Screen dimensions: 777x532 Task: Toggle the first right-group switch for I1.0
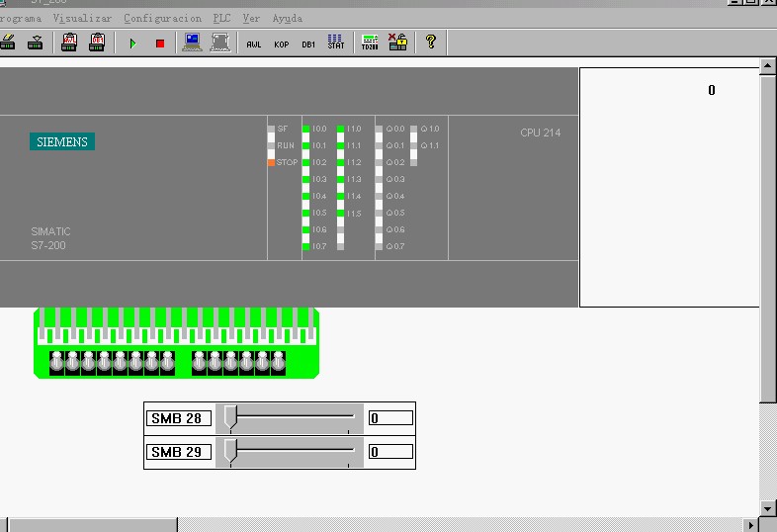pos(199,362)
